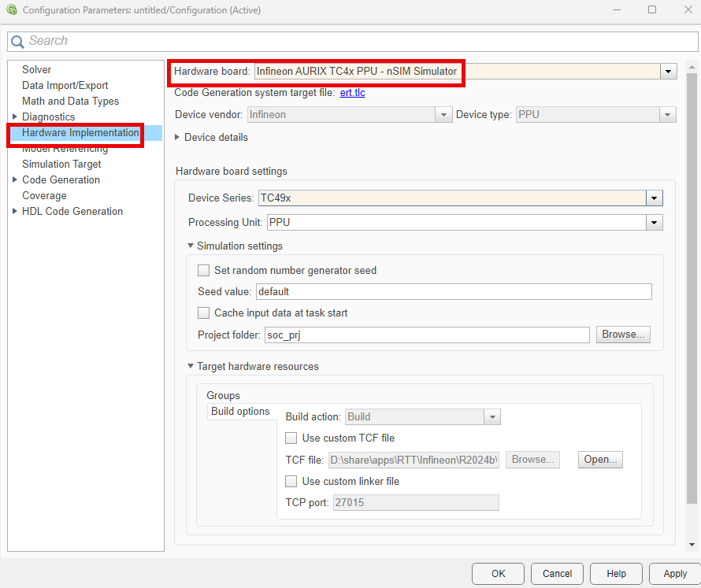This screenshot has height=588, width=701.
Task: Open the Hardware board dropdown
Action: [x=669, y=72]
